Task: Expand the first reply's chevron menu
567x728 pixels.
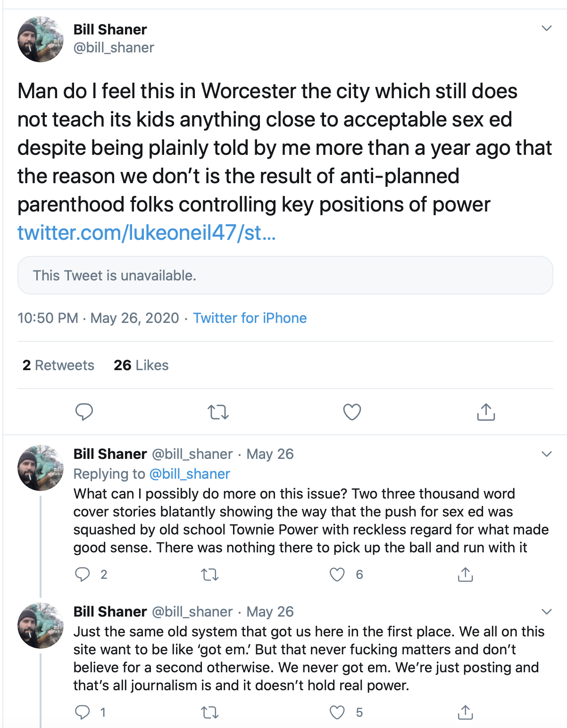Action: (x=547, y=454)
